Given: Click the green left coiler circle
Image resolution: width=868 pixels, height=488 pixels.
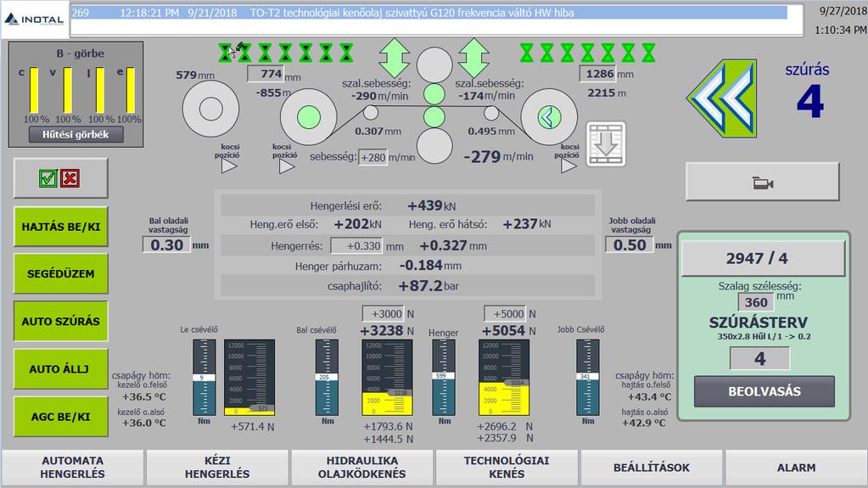Looking at the screenshot, I should (308, 117).
